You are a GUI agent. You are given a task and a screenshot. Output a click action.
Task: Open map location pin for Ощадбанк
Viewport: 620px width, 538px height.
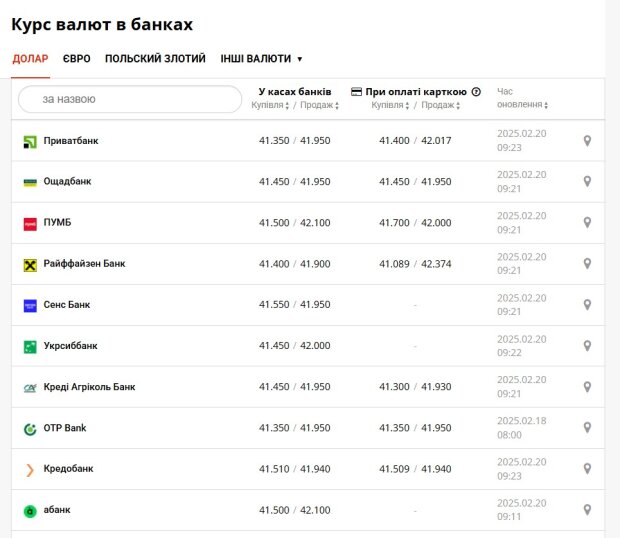point(587,181)
